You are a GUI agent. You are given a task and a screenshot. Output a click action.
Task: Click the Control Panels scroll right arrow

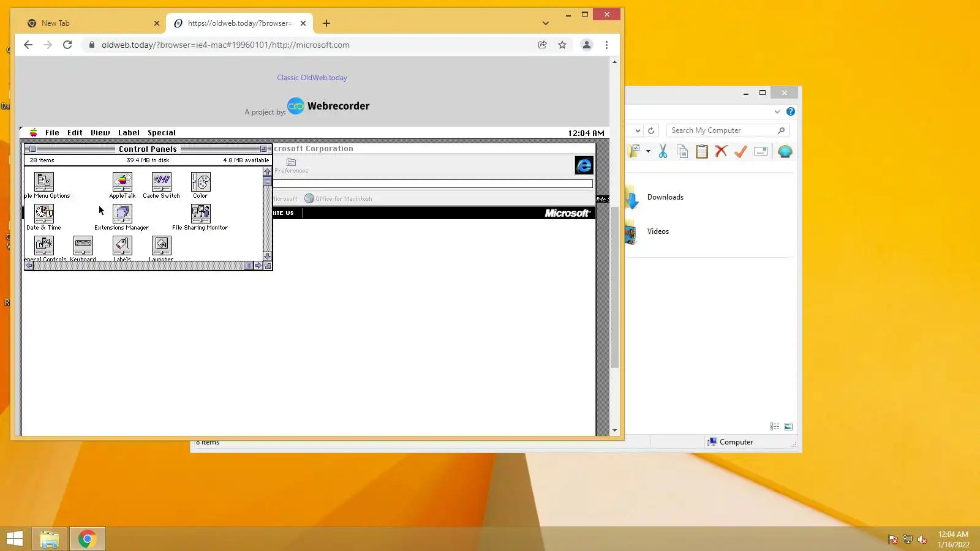tap(258, 266)
